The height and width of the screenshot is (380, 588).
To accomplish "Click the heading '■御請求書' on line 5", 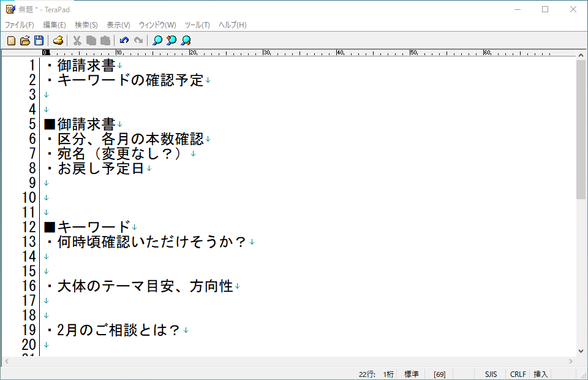I will pyautogui.click(x=80, y=124).
